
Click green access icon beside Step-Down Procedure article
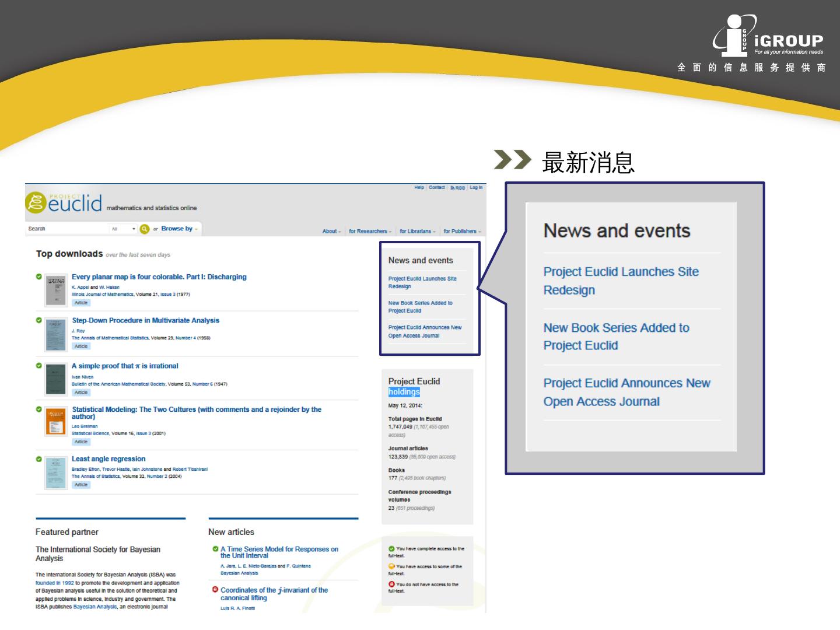[x=39, y=320]
